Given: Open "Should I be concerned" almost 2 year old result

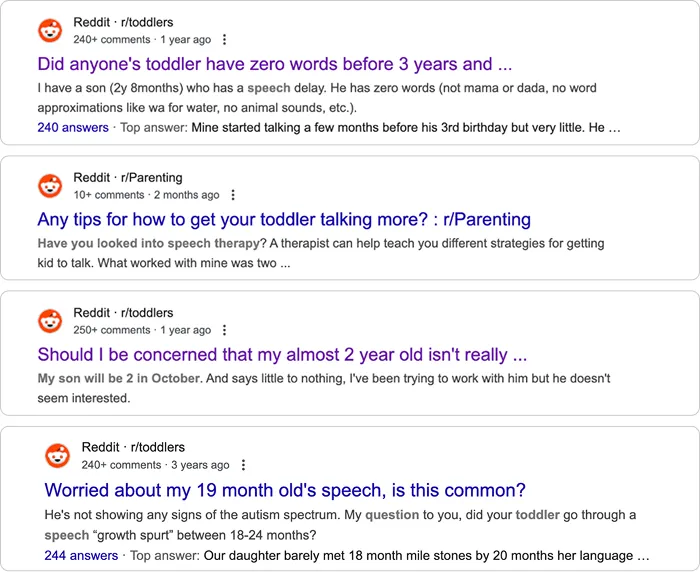Looking at the screenshot, I should click(x=282, y=354).
